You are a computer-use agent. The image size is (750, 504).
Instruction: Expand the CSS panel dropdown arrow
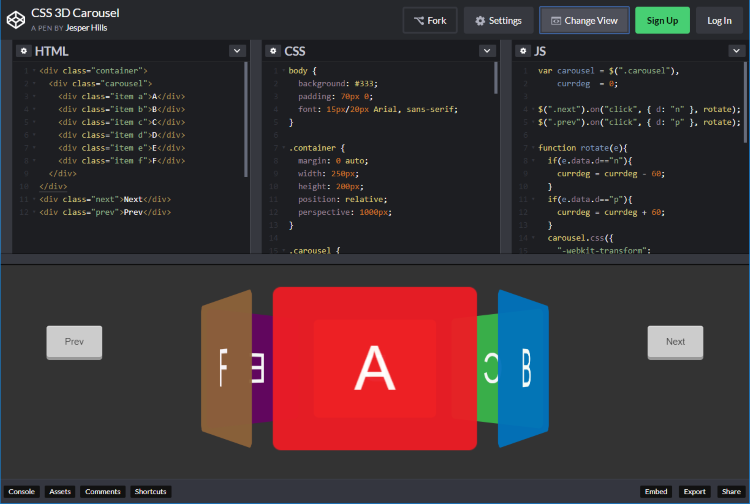pyautogui.click(x=486, y=51)
